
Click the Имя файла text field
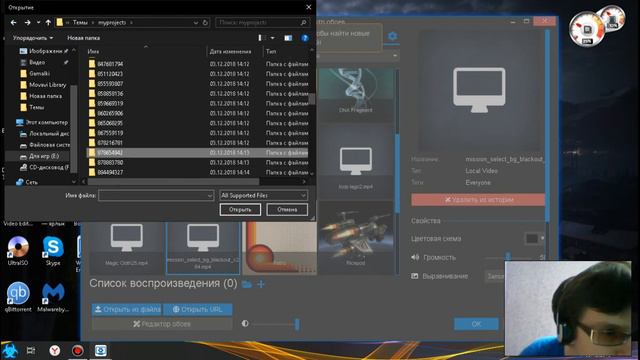click(156, 196)
